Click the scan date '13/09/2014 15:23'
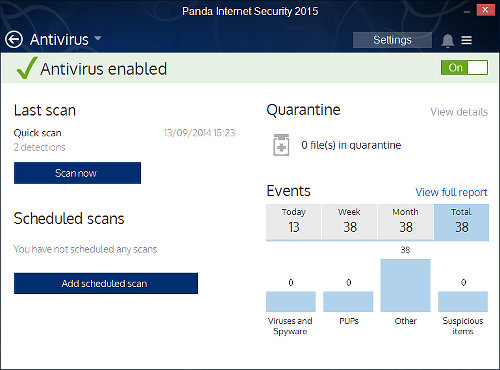This screenshot has width=500, height=370. click(x=199, y=133)
